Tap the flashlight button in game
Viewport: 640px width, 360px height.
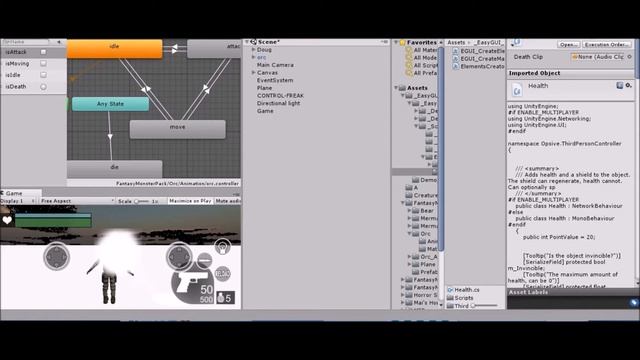[x=222, y=247]
